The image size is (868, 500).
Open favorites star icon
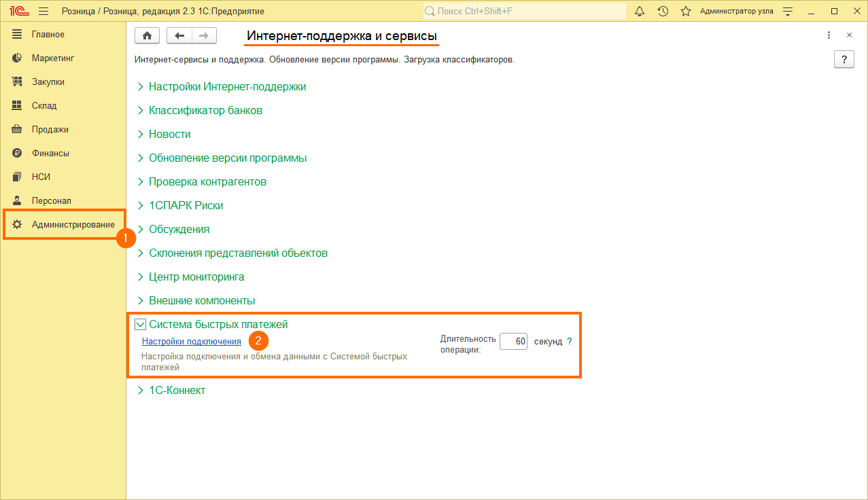point(686,12)
